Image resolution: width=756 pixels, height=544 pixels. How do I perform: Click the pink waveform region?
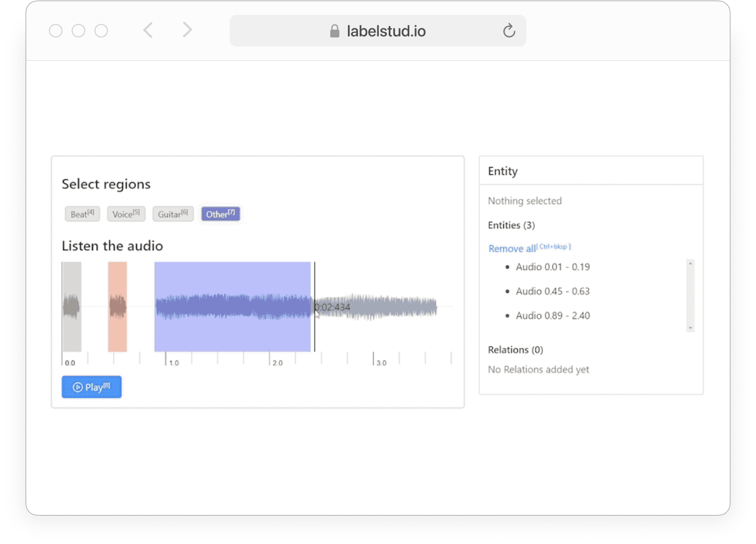[117, 307]
